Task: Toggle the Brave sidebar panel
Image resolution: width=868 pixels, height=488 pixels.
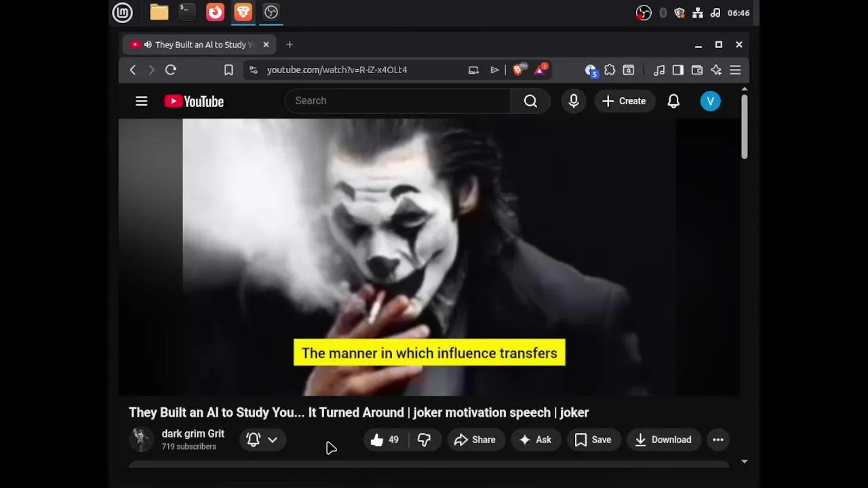Action: [678, 70]
